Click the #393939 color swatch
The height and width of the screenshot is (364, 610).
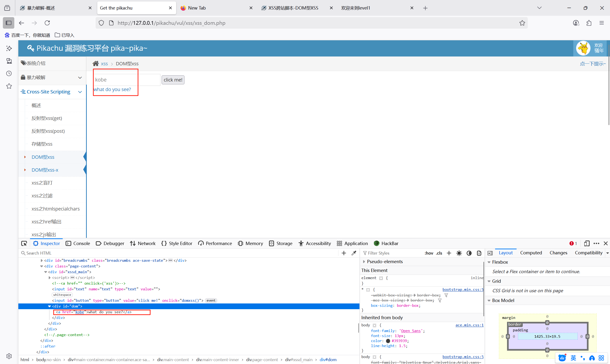[x=388, y=341]
